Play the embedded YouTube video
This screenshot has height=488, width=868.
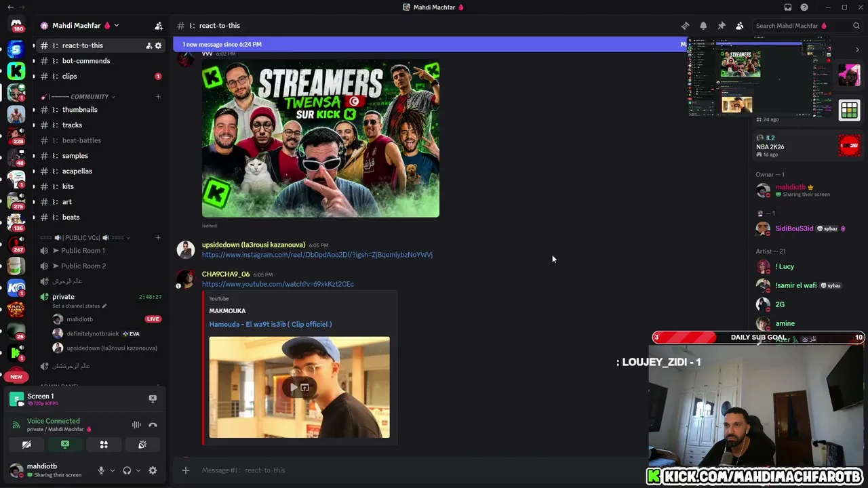tap(294, 388)
